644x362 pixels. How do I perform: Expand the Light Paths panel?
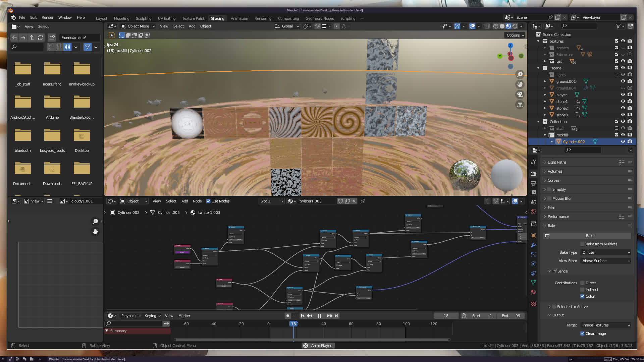coord(557,162)
